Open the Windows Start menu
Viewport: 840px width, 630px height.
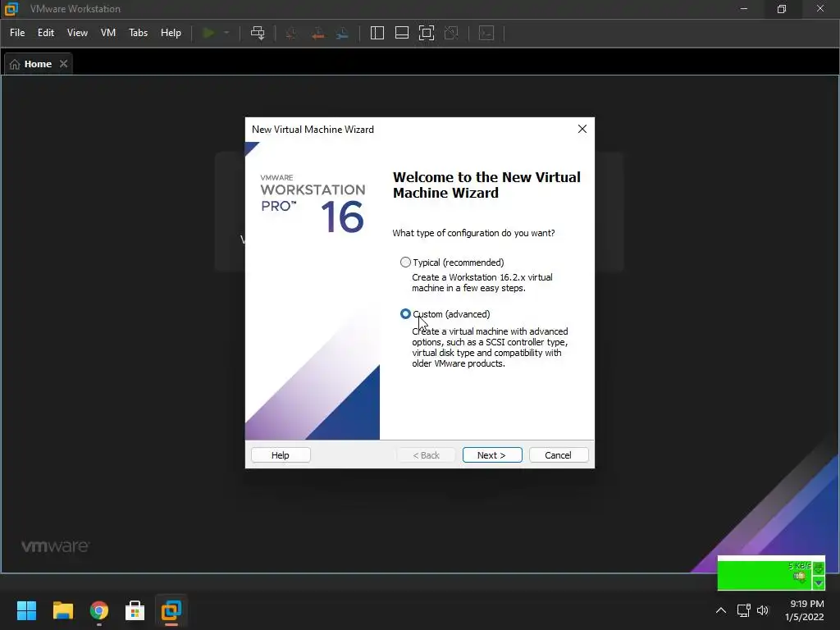tap(26, 610)
